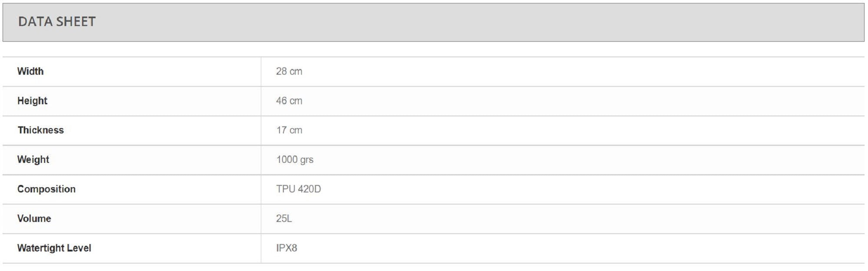Select the Height row label

(x=32, y=101)
